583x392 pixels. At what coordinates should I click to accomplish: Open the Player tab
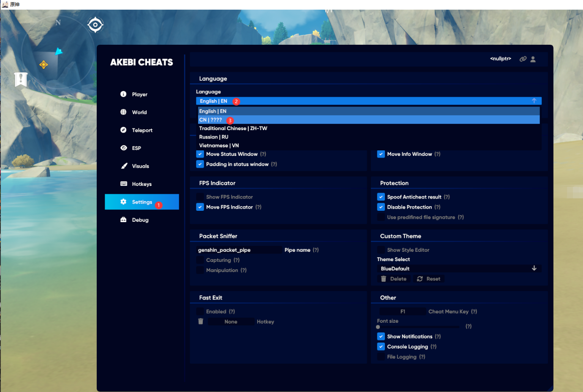[x=142, y=94]
